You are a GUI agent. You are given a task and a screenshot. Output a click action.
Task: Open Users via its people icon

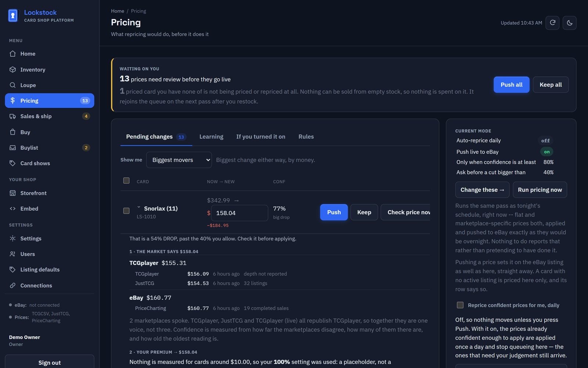(12, 254)
